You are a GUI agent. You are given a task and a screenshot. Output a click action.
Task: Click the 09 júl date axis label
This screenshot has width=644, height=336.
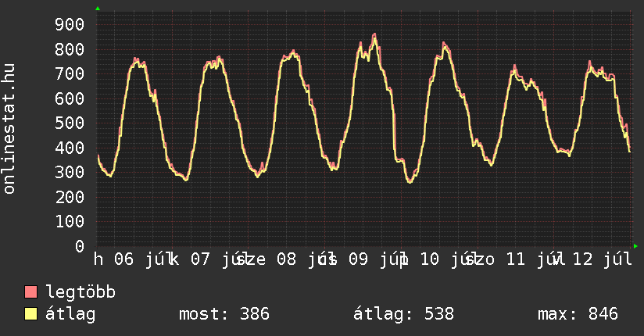coord(374,259)
